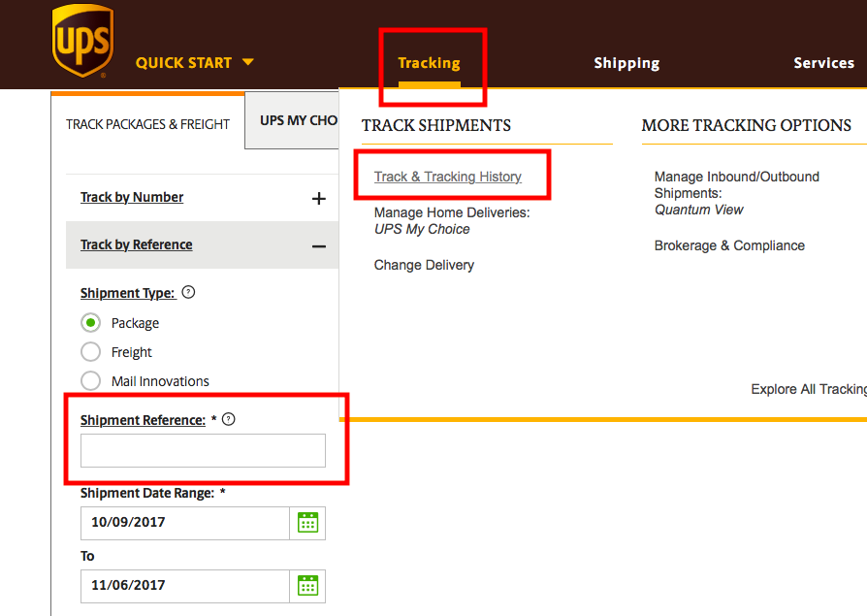Select the Freight radio button
This screenshot has height=616, width=867.
[91, 352]
